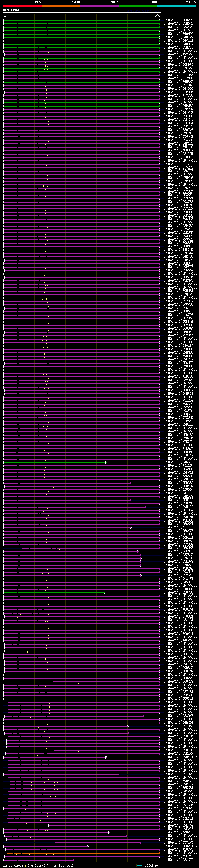
Task: Click UniRef100_Q4RW85 label
Action: click(x=178, y=106)
